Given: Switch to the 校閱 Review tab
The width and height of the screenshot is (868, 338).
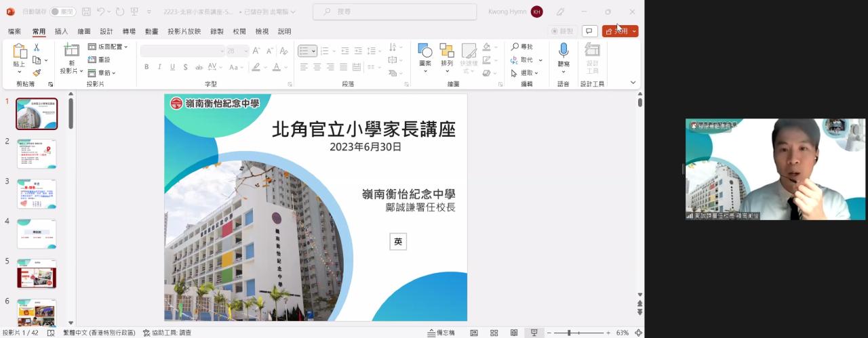Looking at the screenshot, I should pos(239,31).
